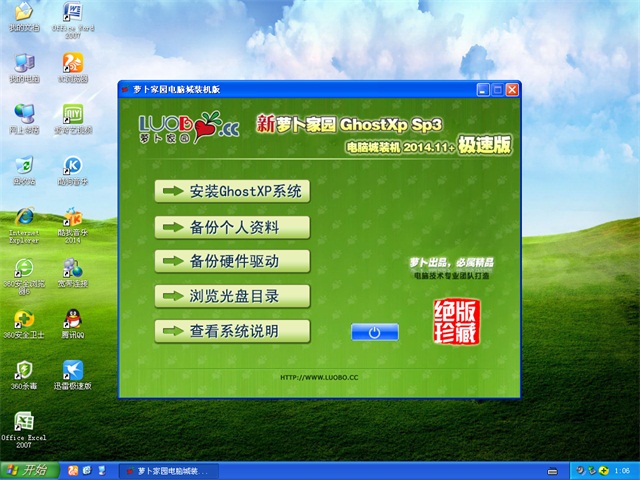The height and width of the screenshot is (480, 640).
Task: Open 360杀毒 desktop shortcut
Action: pos(23,371)
